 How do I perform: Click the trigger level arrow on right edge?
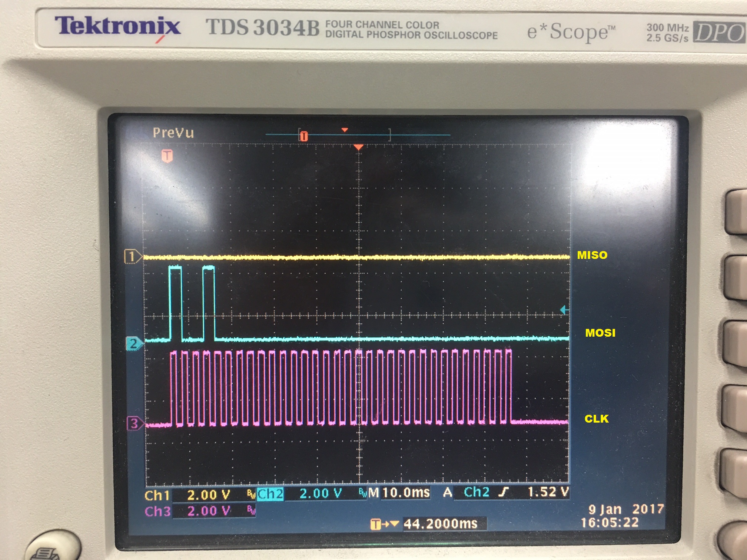[564, 310]
